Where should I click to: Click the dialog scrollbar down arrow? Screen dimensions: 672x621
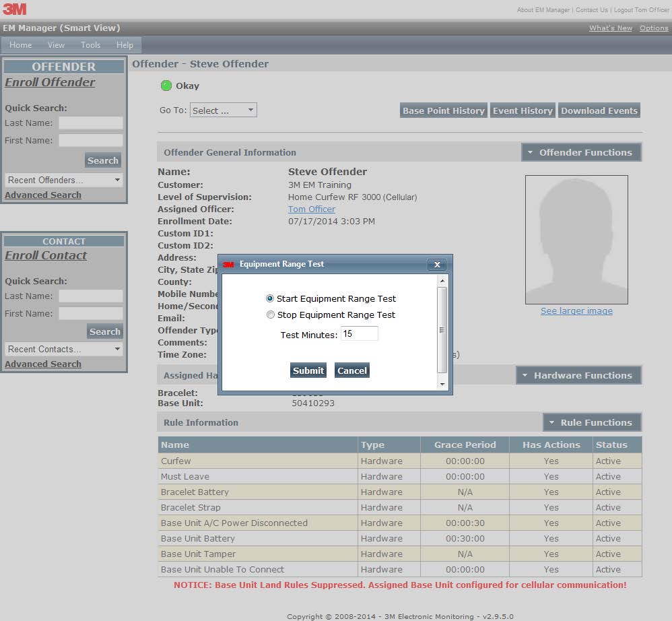coord(442,385)
